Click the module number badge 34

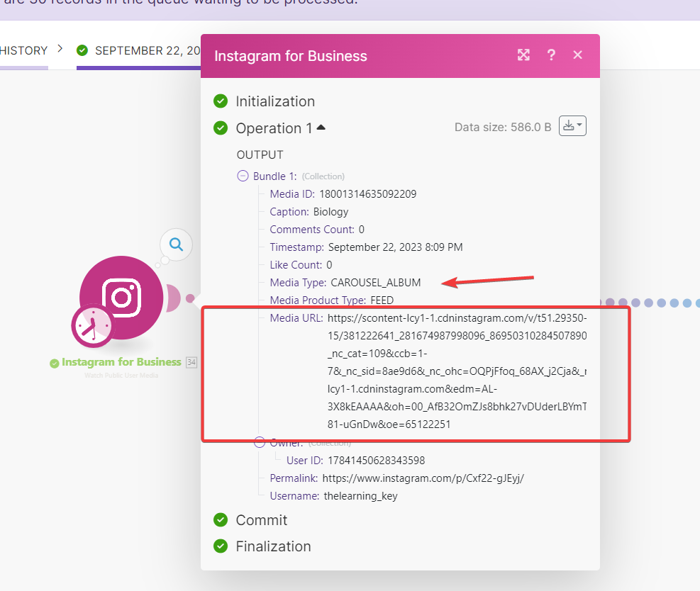(x=191, y=362)
